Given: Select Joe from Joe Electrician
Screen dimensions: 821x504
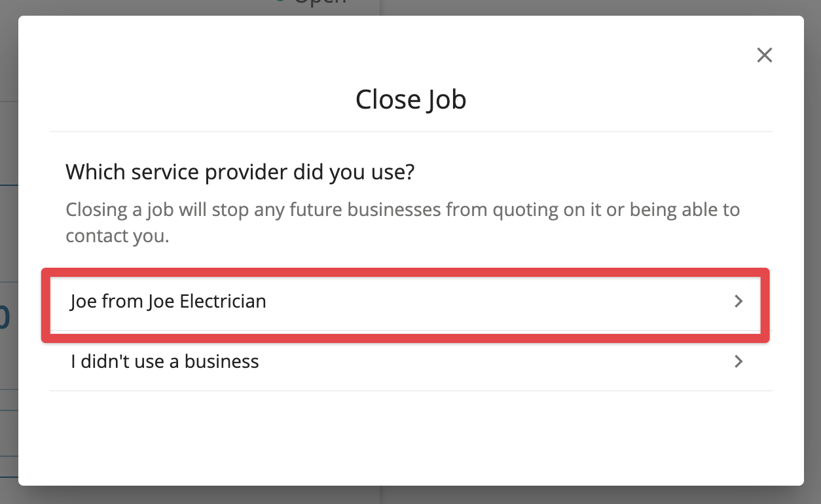Looking at the screenshot, I should (x=168, y=301).
